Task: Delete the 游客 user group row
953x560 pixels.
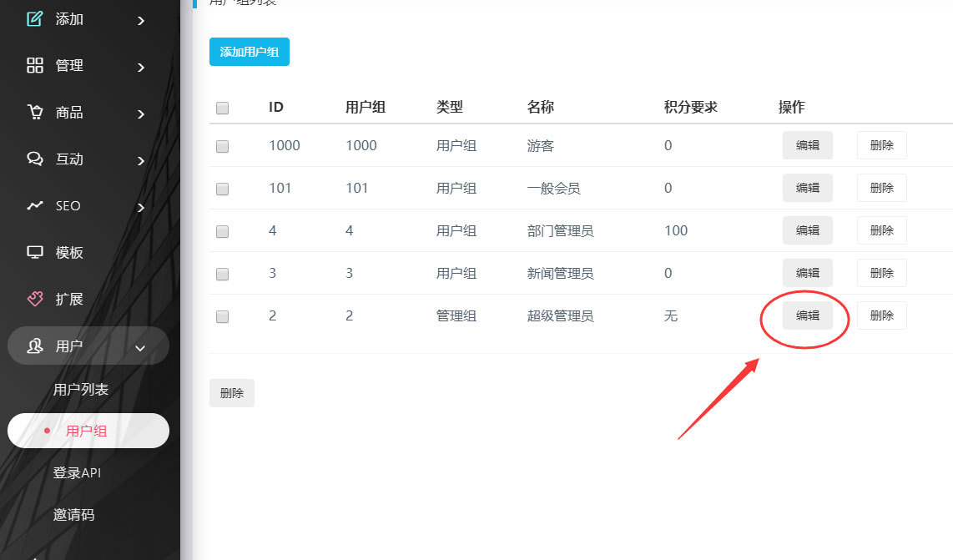Action: [x=881, y=144]
